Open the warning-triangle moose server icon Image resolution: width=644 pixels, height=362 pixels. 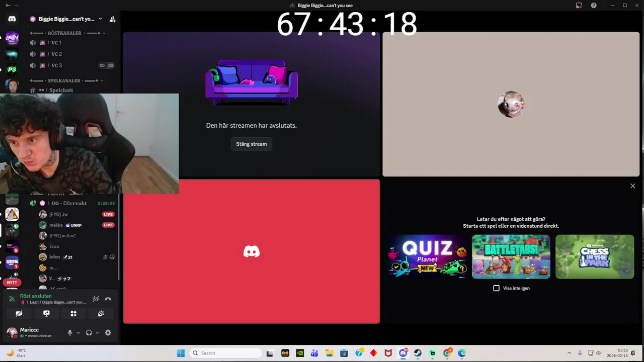coord(12,215)
